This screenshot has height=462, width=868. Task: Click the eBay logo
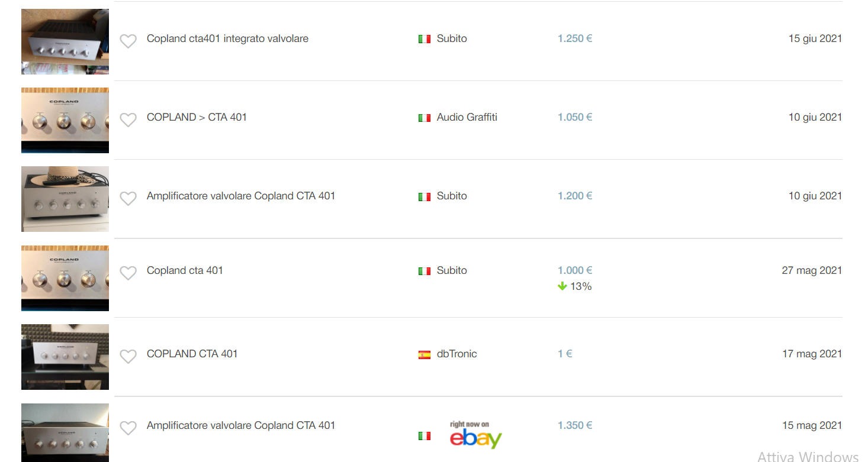tap(475, 436)
